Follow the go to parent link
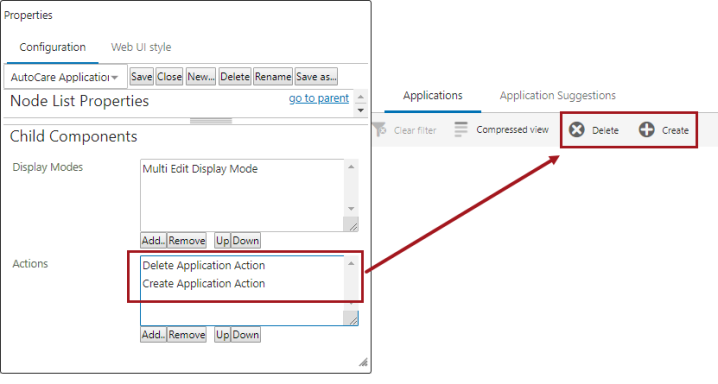 (319, 98)
